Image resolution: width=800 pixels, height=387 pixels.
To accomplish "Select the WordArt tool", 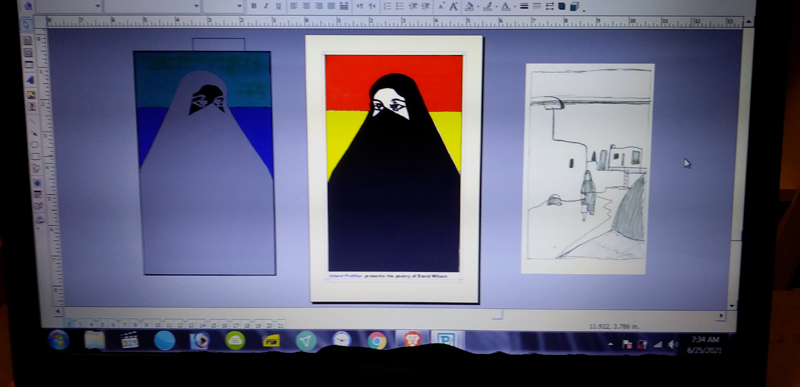I will pos(30,80).
